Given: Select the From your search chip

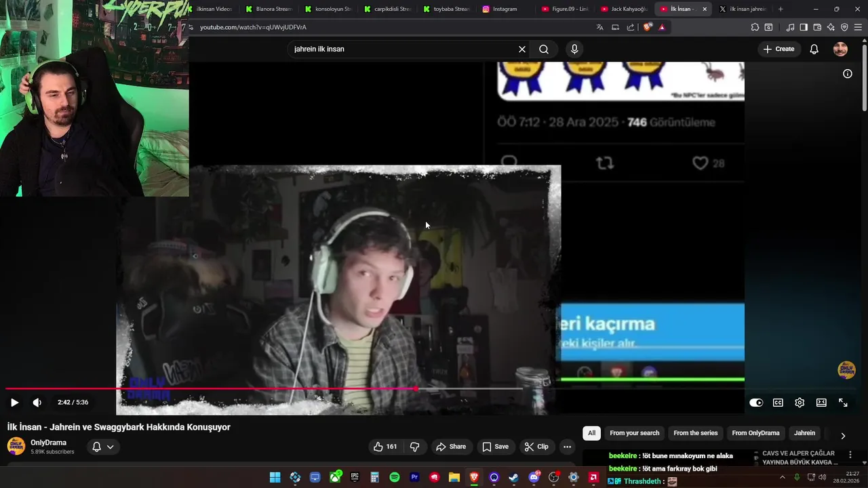Looking at the screenshot, I should 634,433.
